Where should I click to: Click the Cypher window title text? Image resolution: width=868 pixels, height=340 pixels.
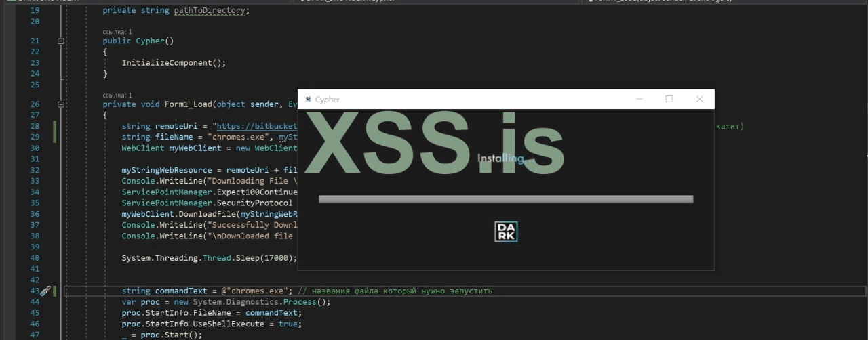pyautogui.click(x=328, y=100)
